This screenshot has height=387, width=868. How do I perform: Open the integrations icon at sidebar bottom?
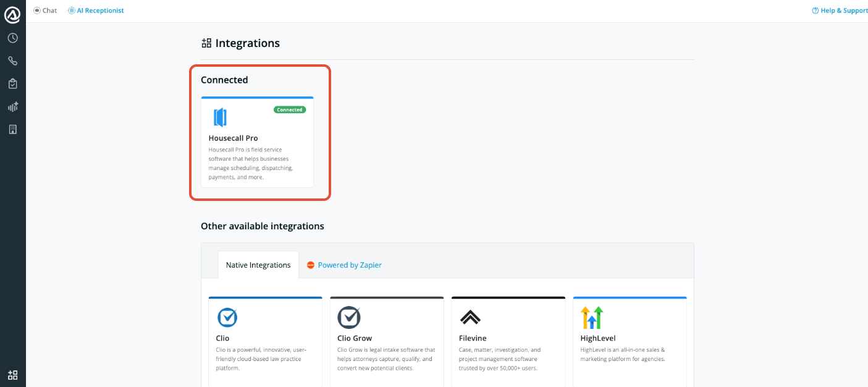12,375
